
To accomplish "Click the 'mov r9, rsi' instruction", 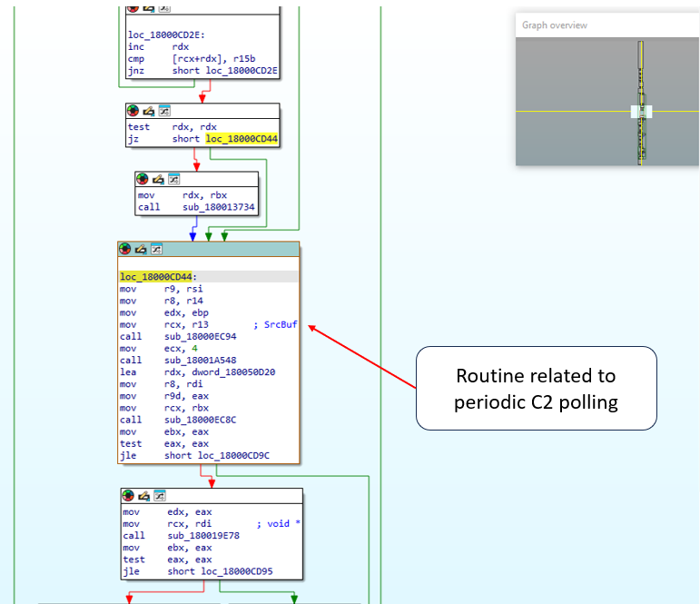I will (162, 289).
